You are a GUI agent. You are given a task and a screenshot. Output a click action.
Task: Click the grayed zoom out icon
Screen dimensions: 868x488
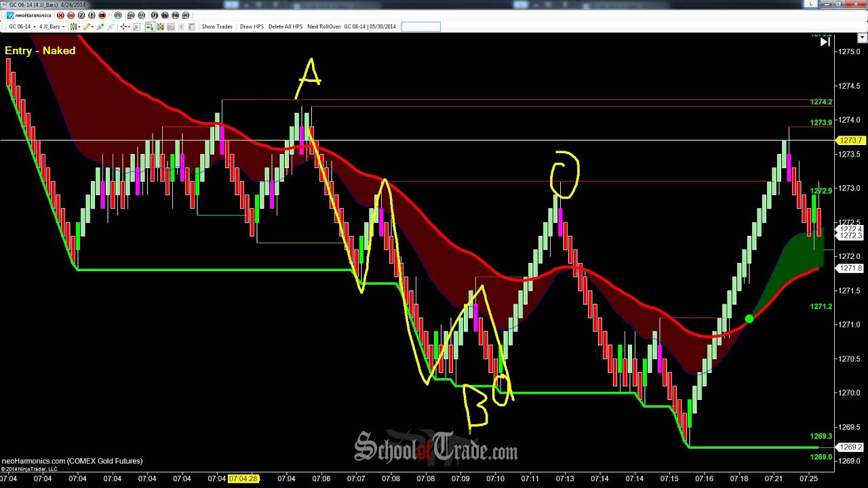coord(111,26)
